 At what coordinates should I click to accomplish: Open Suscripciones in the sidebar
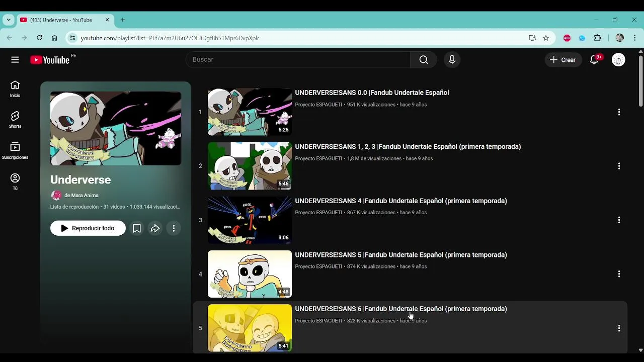[x=15, y=151]
